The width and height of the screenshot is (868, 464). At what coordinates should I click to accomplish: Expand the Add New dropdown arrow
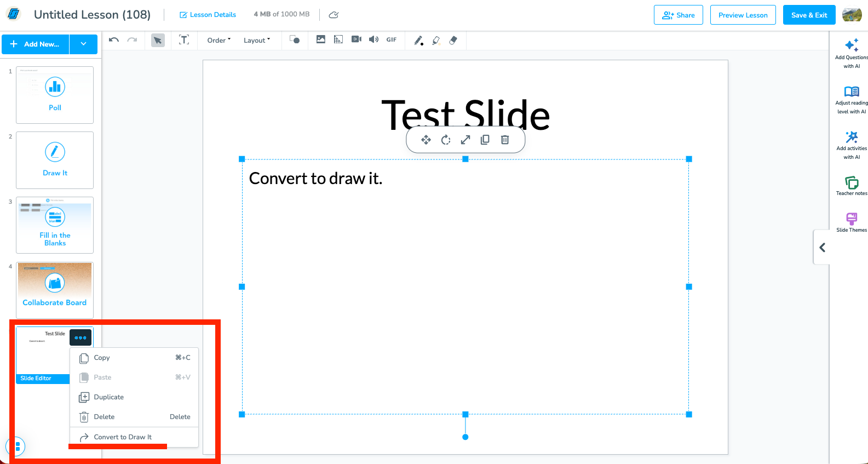click(x=83, y=44)
